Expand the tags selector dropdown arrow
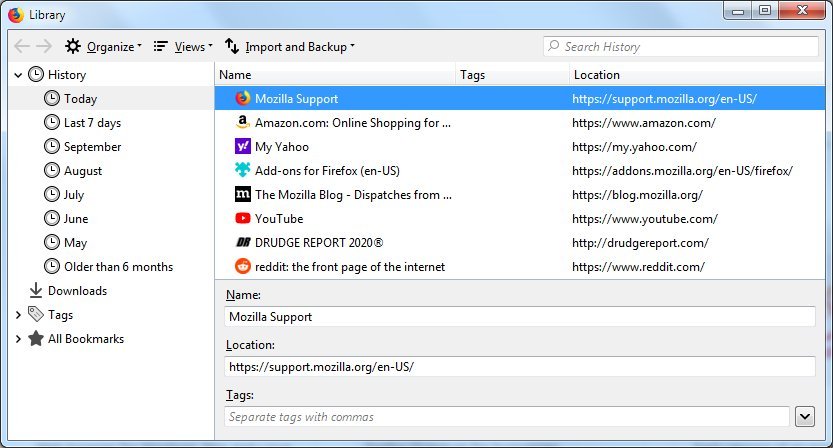This screenshot has height=448, width=833. click(805, 417)
